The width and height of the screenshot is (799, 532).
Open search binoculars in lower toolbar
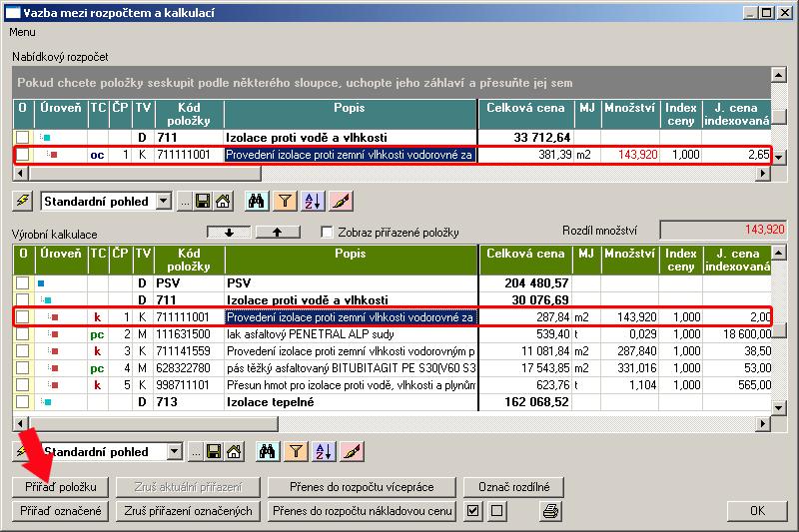tap(267, 451)
